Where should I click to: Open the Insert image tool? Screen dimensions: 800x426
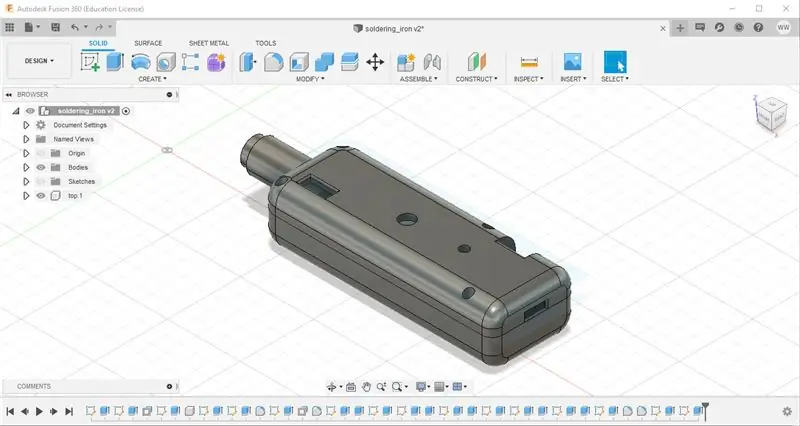tap(572, 62)
